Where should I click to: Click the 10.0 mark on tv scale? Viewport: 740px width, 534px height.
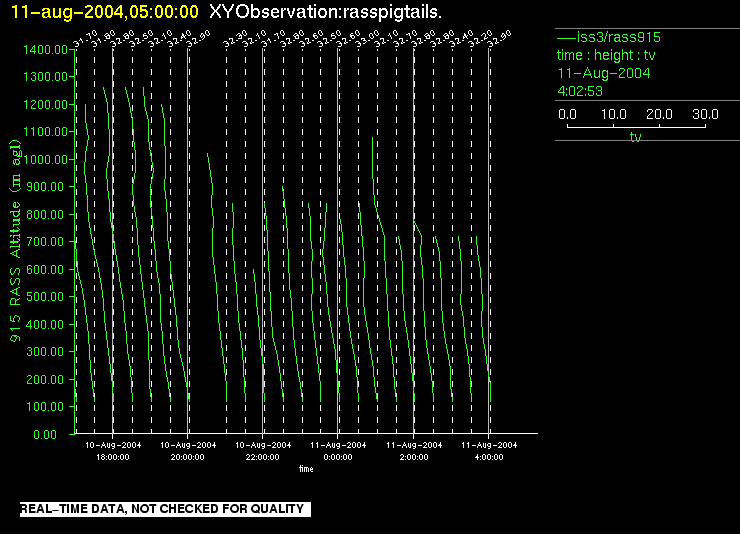coord(614,115)
